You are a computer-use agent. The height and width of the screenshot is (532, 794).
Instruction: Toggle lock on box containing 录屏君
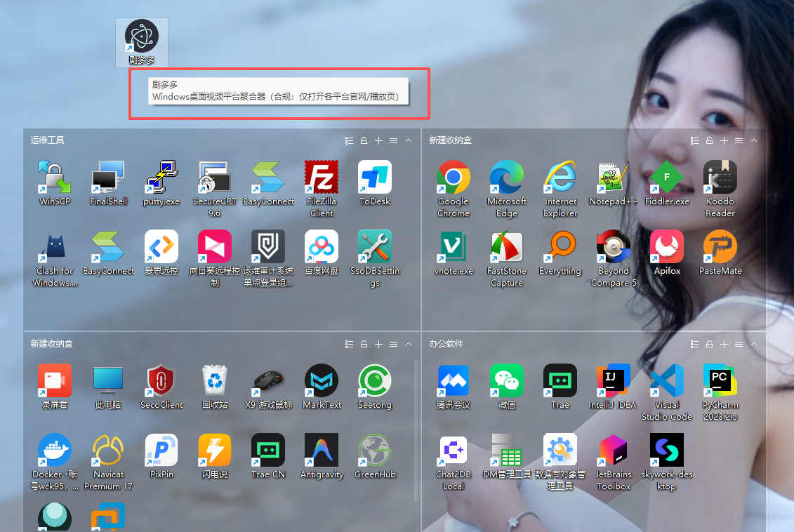364,344
